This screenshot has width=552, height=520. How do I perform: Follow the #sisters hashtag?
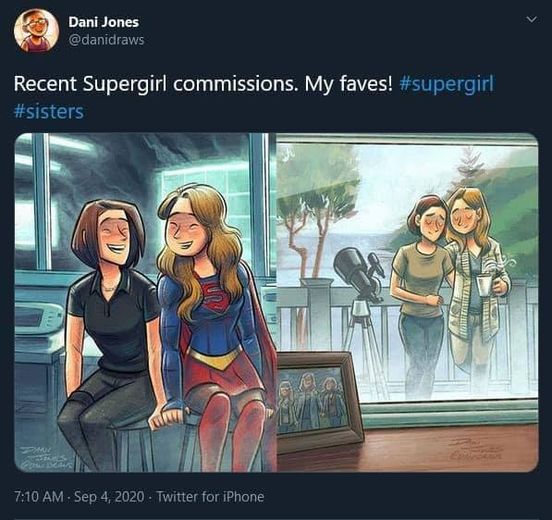(49, 112)
